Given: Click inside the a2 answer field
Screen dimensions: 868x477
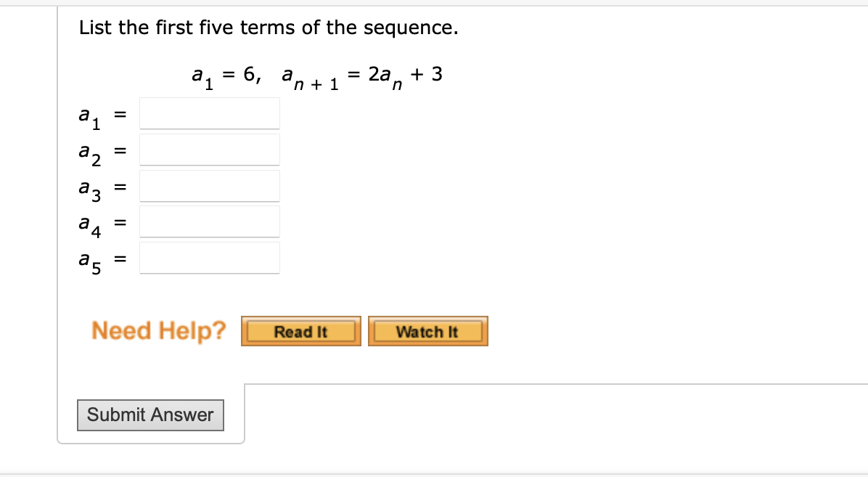Looking at the screenshot, I should point(209,149).
